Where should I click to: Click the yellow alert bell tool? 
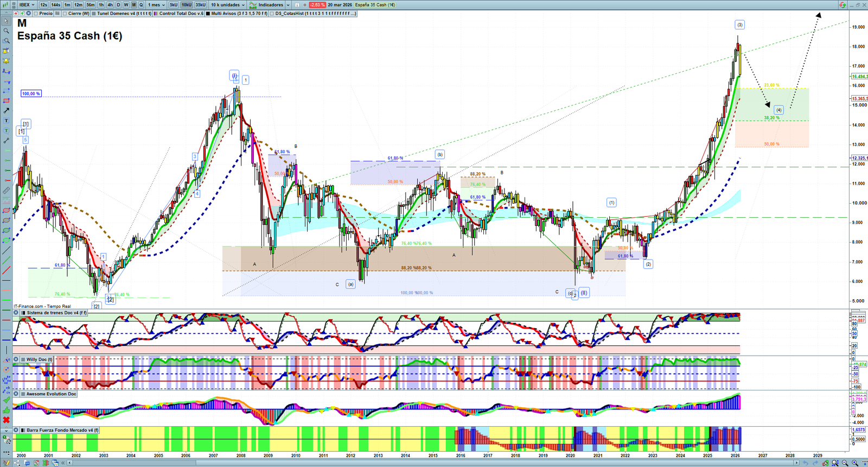pyautogui.click(x=6, y=61)
